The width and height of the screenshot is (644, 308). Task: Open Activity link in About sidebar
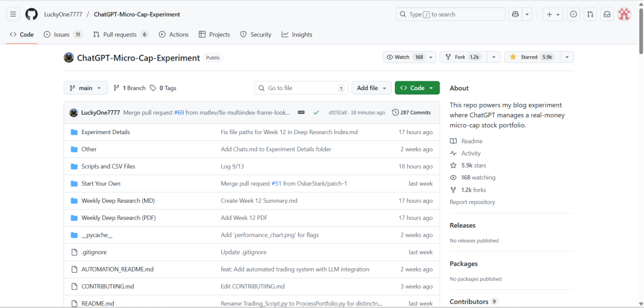465,154
